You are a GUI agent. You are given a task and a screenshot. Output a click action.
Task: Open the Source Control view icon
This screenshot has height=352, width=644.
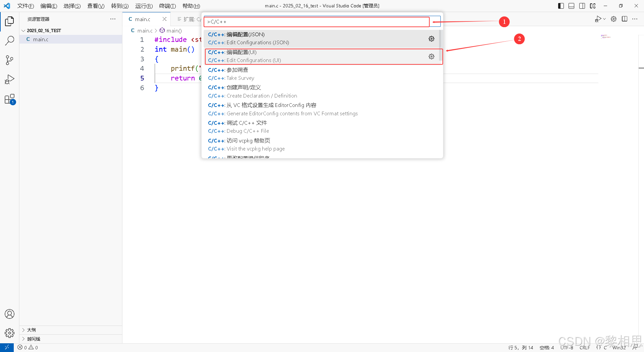click(x=9, y=60)
